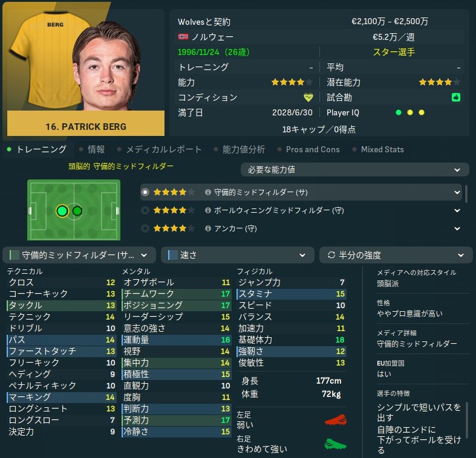Image resolution: width=476 pixels, height=458 pixels.
Task: Click info icon beside アンカー (守)
Action: click(208, 228)
